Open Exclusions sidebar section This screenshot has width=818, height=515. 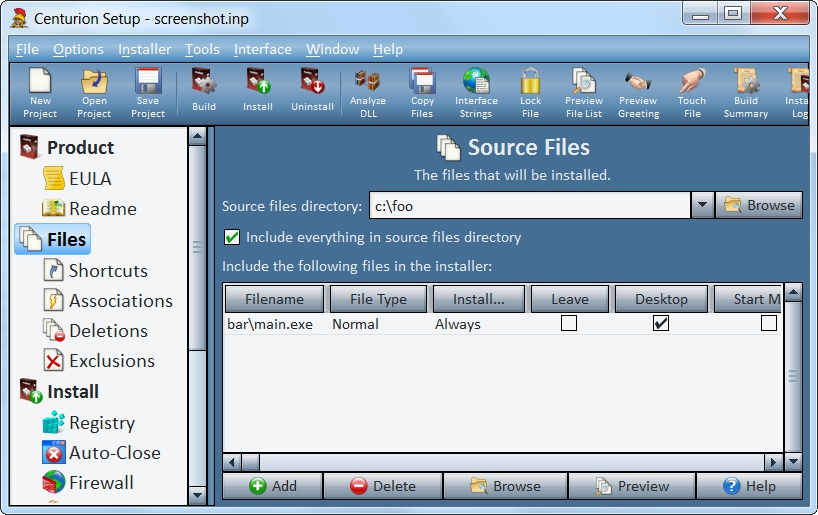(x=99, y=361)
